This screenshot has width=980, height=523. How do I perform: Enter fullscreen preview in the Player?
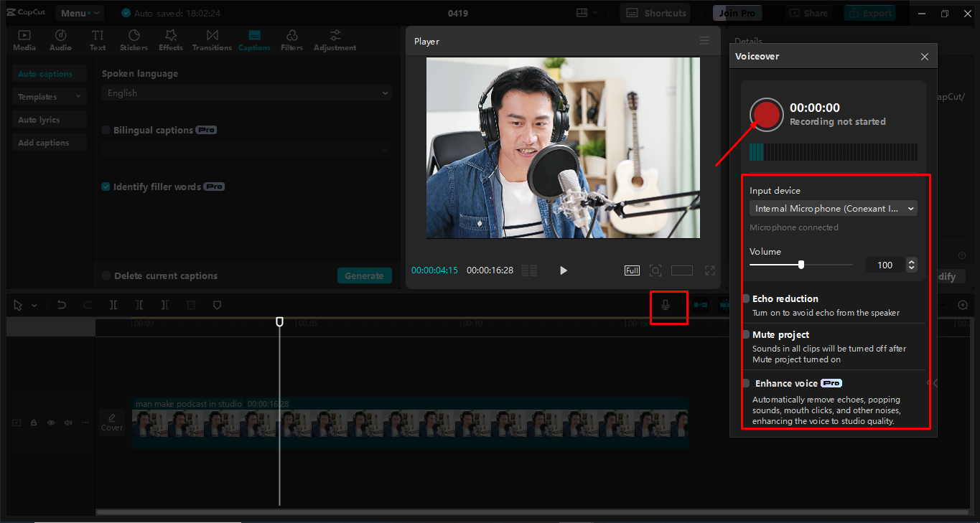click(x=710, y=270)
